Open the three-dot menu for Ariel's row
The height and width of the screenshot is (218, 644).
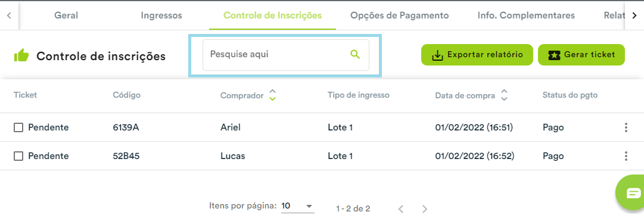626,127
